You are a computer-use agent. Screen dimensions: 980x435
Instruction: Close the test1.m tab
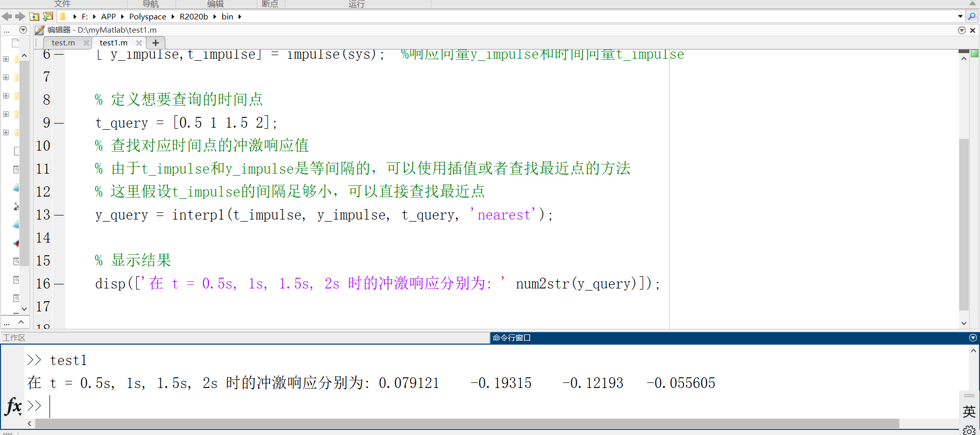pyautogui.click(x=139, y=43)
